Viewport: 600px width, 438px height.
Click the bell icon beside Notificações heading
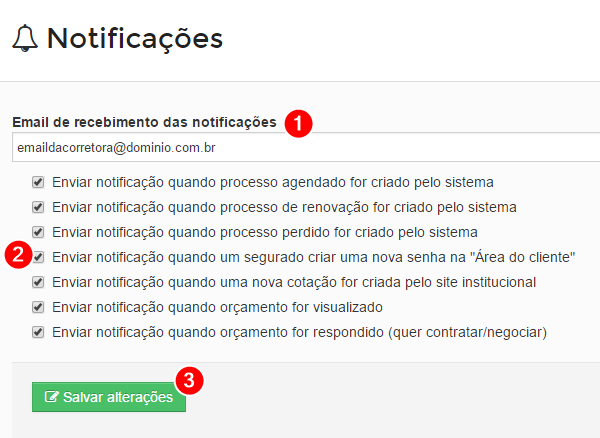pos(25,38)
